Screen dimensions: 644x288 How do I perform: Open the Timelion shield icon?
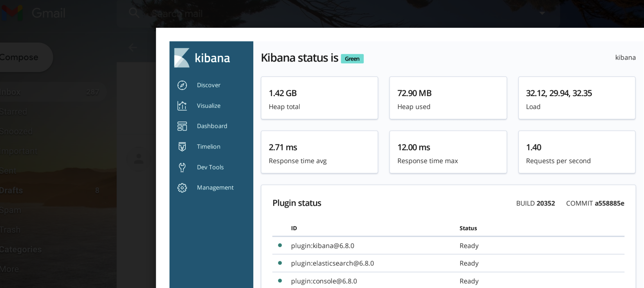point(182,147)
